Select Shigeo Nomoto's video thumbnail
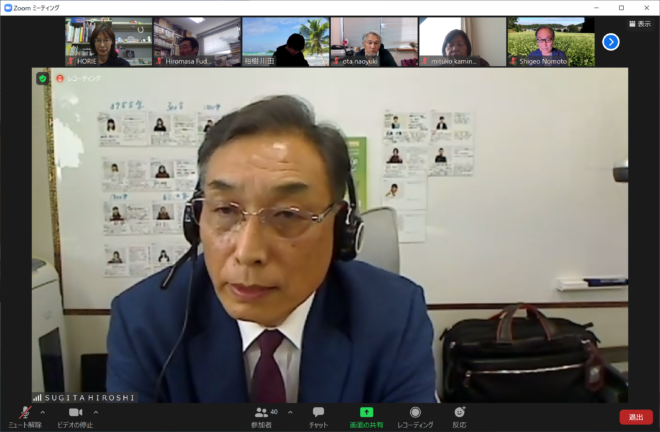 point(550,42)
